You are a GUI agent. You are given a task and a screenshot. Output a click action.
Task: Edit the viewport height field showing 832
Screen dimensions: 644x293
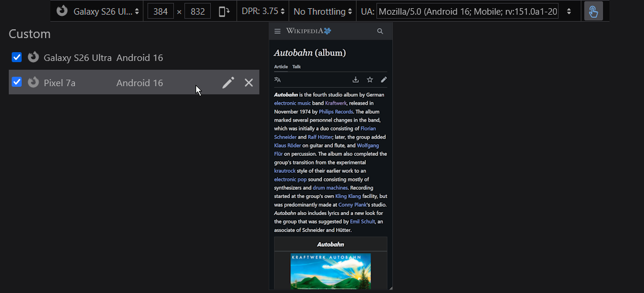[x=197, y=11]
